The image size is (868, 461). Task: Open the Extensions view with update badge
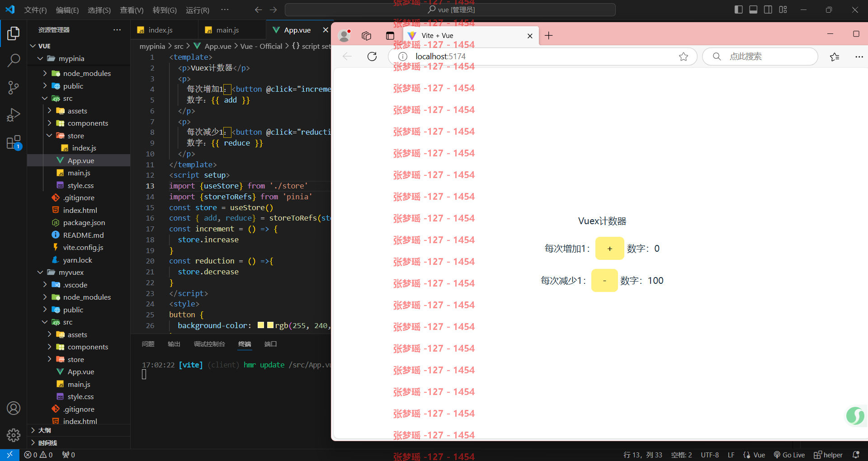tap(14, 142)
